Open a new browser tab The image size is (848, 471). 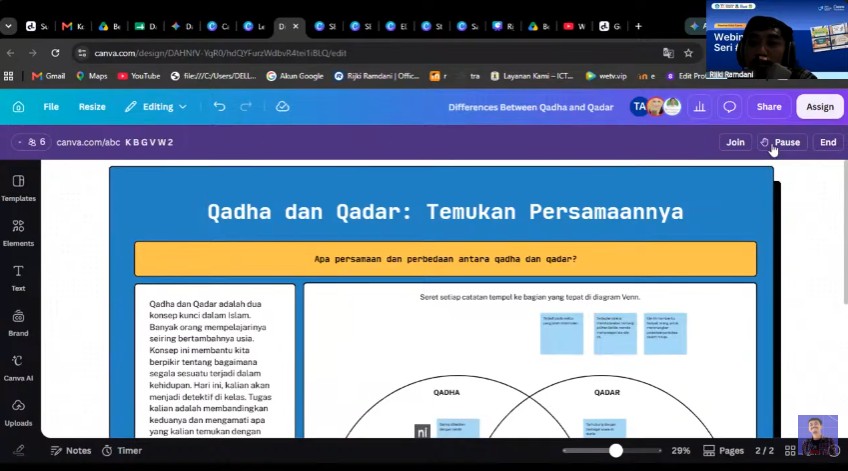[638, 26]
